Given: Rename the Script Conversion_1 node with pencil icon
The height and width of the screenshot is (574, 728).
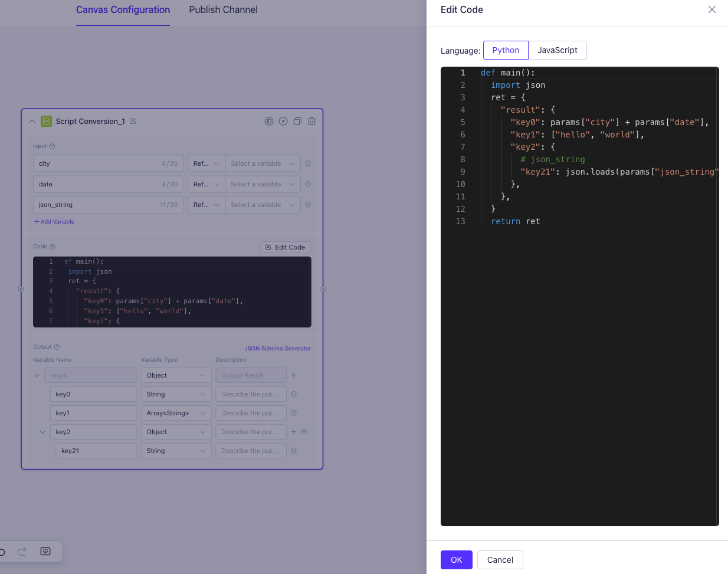Looking at the screenshot, I should [x=133, y=121].
